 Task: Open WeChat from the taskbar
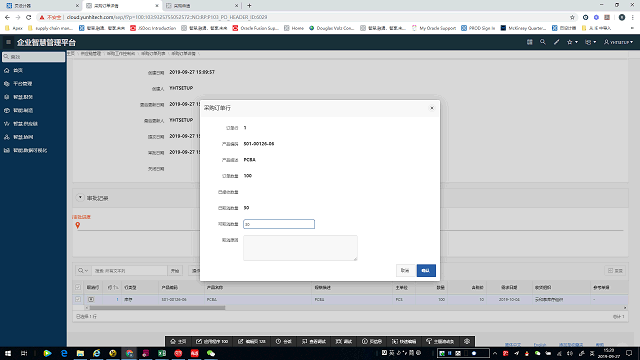211,353
